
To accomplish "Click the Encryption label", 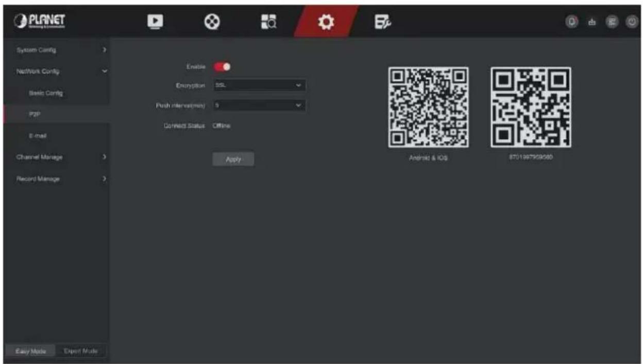I will point(191,85).
